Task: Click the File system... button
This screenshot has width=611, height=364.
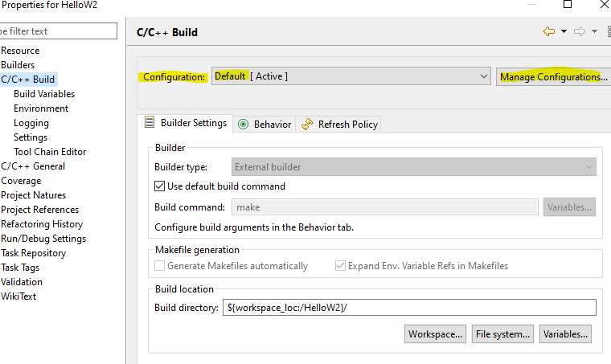Action: (x=502, y=334)
